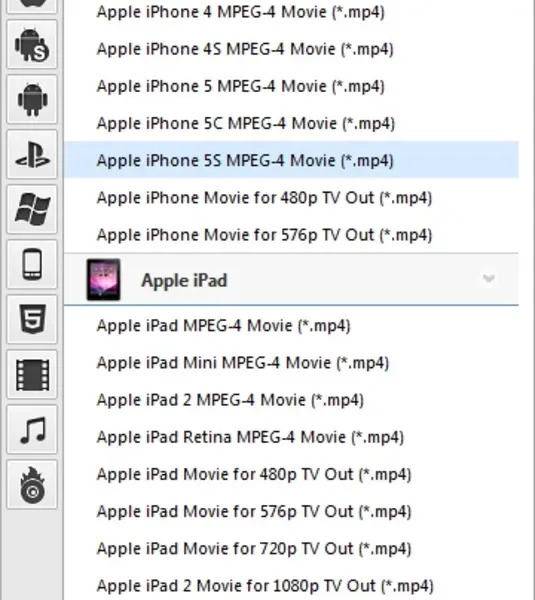
Task: Select the Samsung Android category icon
Action: [x=32, y=45]
